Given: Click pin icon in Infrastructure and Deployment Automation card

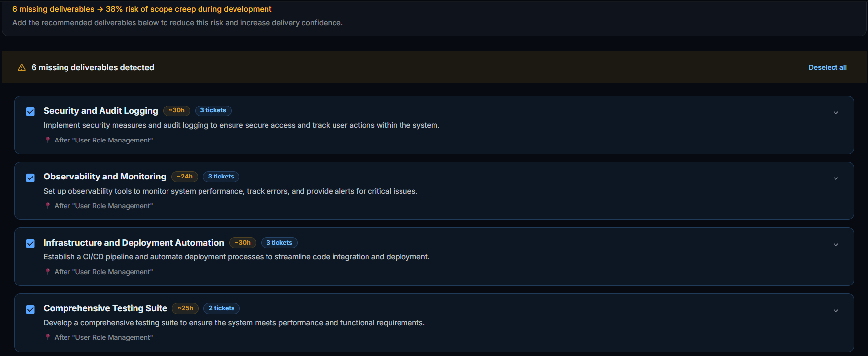Looking at the screenshot, I should tap(48, 272).
